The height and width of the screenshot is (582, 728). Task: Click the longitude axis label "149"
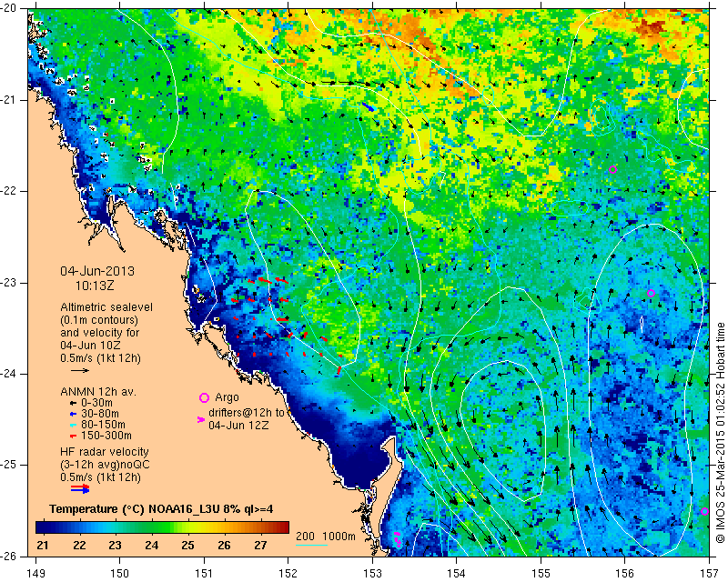click(35, 574)
